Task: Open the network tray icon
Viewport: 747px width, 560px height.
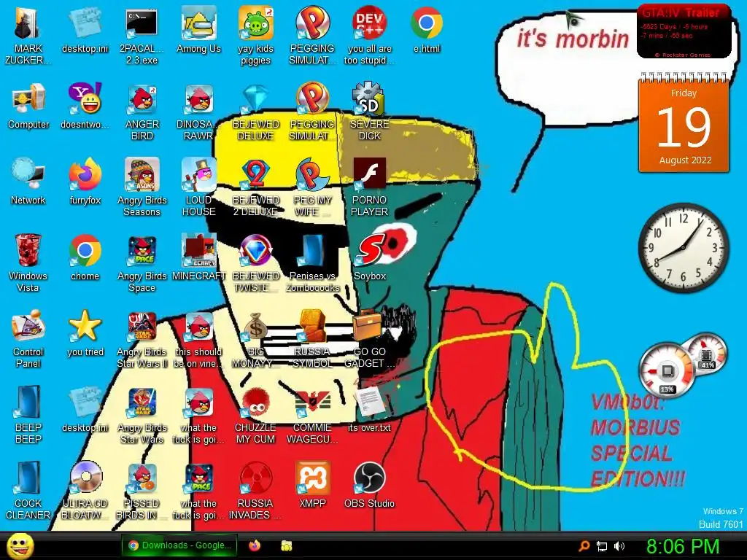Action: coord(602,546)
